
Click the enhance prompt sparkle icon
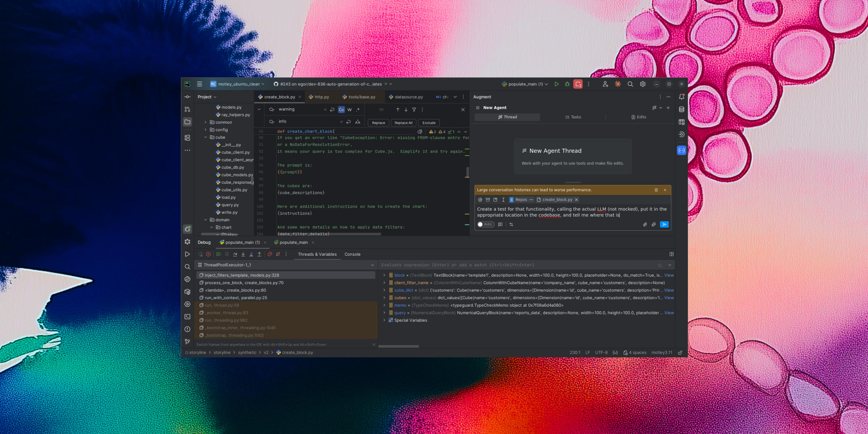[654, 225]
